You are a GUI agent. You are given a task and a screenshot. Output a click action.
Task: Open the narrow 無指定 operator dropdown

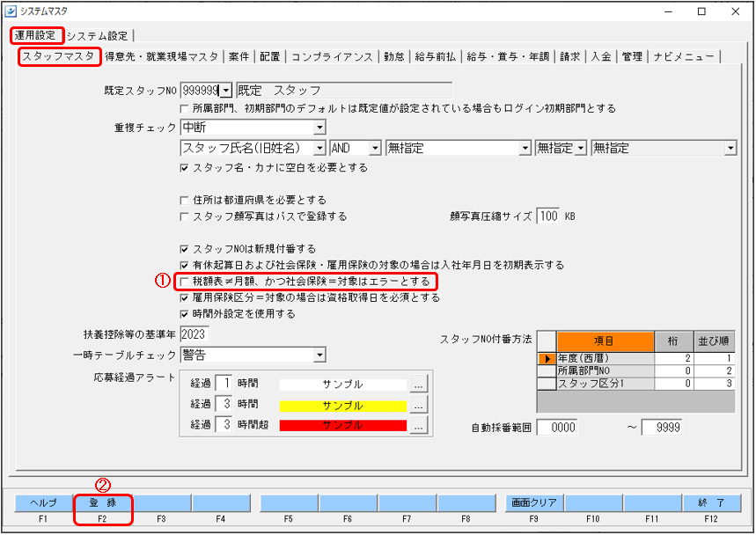pos(581,149)
